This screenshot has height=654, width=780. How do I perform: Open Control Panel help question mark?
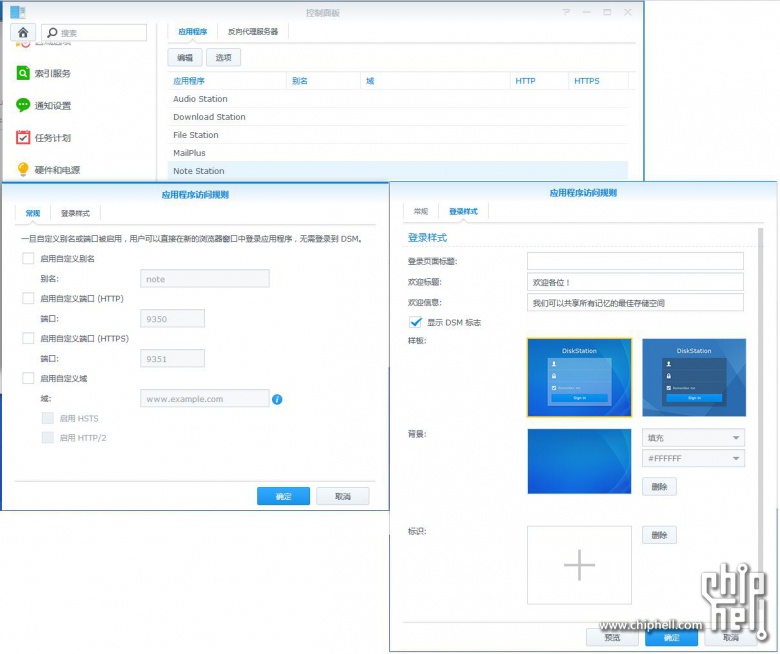pos(566,12)
